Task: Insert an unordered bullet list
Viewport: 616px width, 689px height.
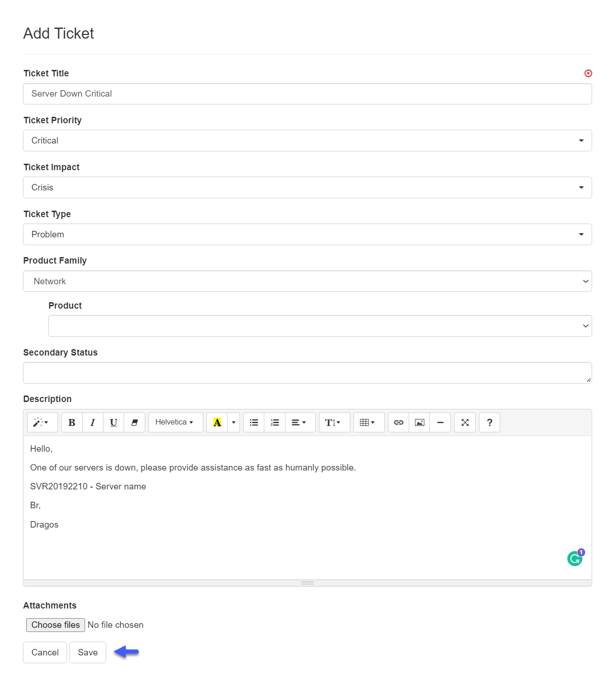Action: pos(254,422)
